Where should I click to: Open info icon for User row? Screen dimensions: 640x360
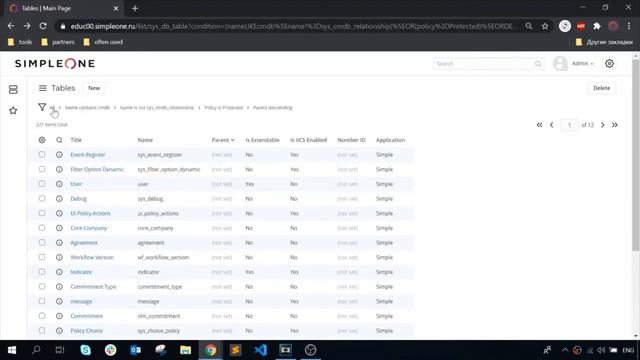click(59, 184)
